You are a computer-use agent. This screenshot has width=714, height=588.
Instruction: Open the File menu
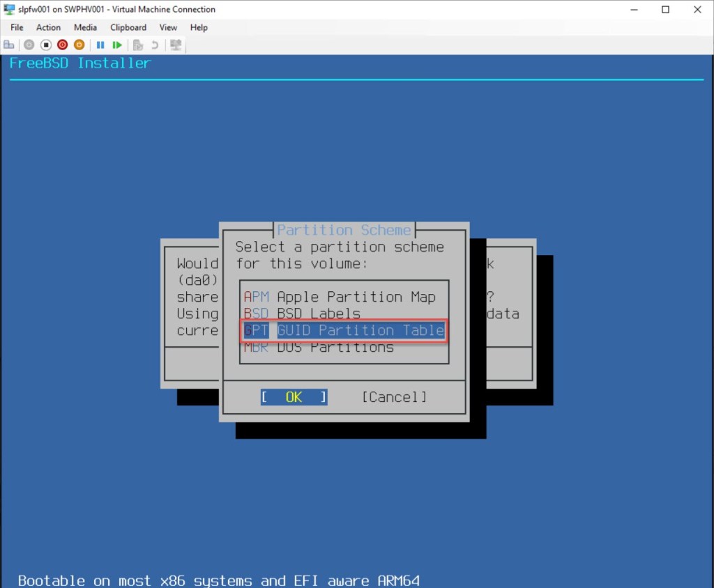(17, 27)
